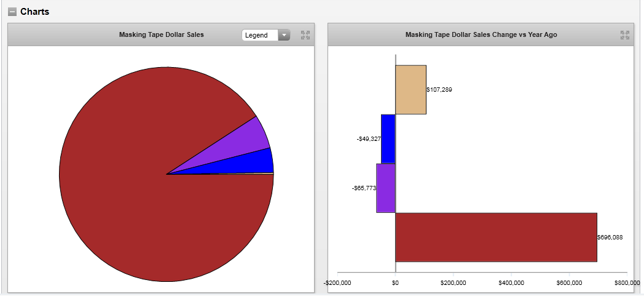Click the Masking Tape Dollar Sales title
Viewport: 644px width, 296px height.
pyautogui.click(x=161, y=35)
